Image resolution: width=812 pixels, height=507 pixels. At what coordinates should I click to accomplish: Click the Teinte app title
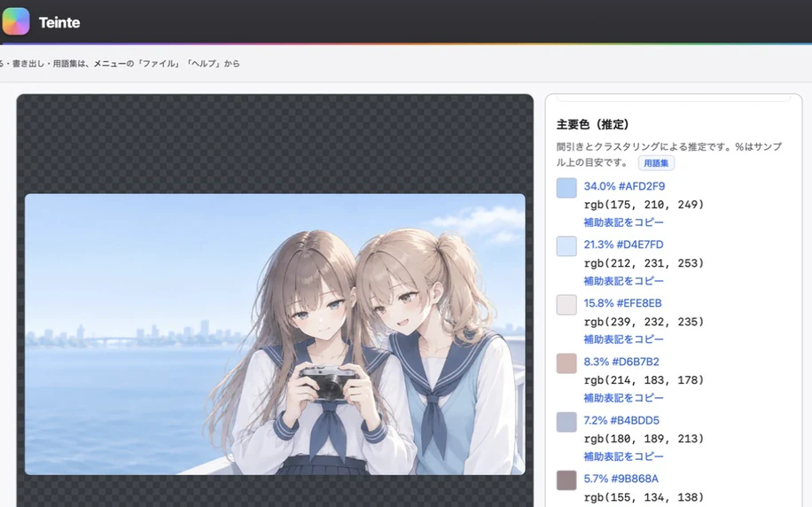(59, 23)
